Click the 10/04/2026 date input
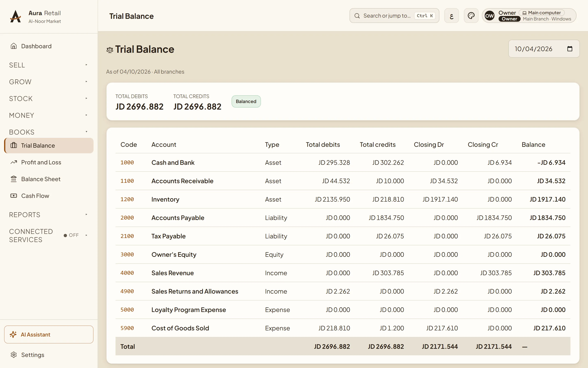Viewport: 588px width, 368px height. (x=544, y=49)
